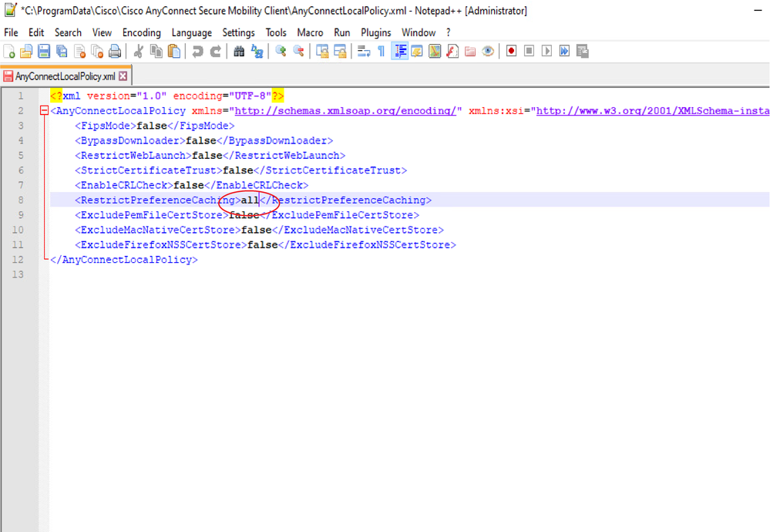The height and width of the screenshot is (532, 770).
Task: Click the Paste clipboard icon
Action: point(174,51)
